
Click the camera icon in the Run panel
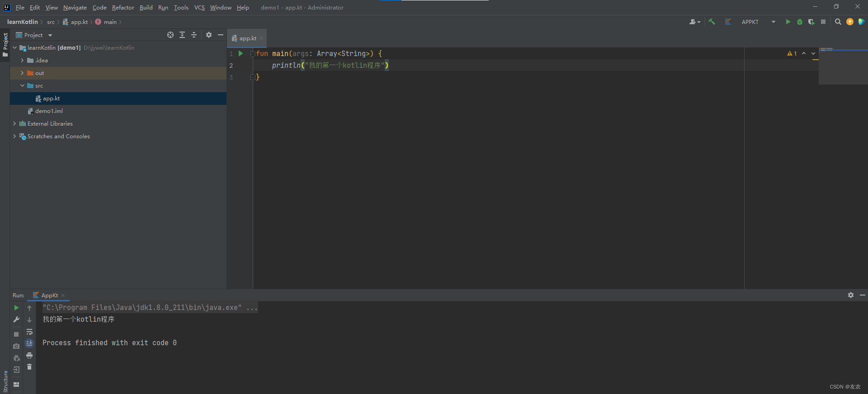tap(16, 346)
